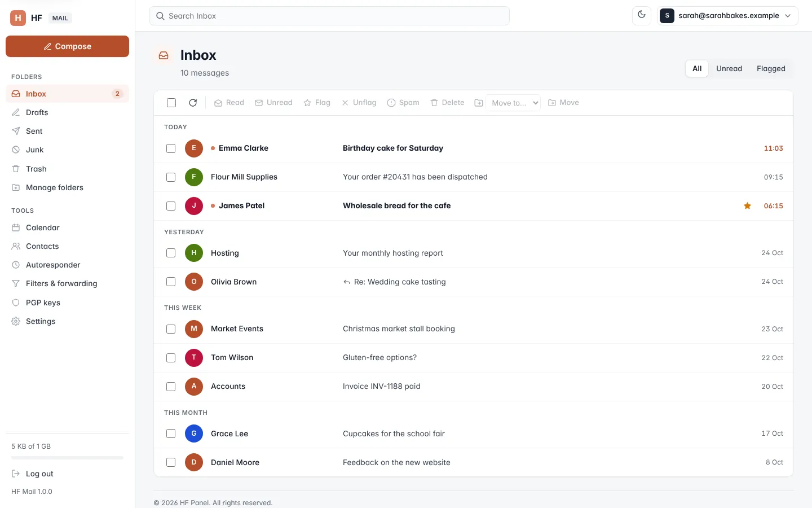Viewport: 812px width, 508px height.
Task: Expand the sarah@sarahbakes.example account menu
Action: pos(727,16)
